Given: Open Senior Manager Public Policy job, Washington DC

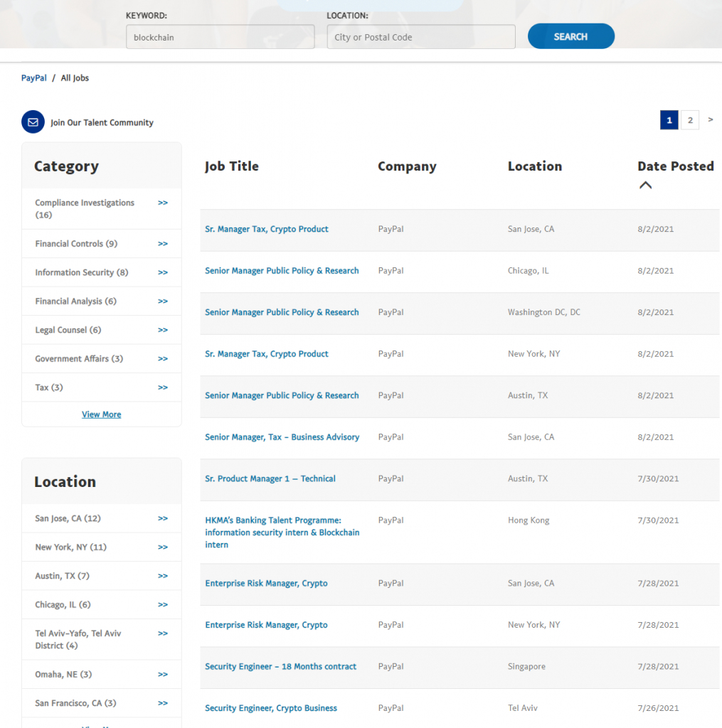Looking at the screenshot, I should point(282,313).
